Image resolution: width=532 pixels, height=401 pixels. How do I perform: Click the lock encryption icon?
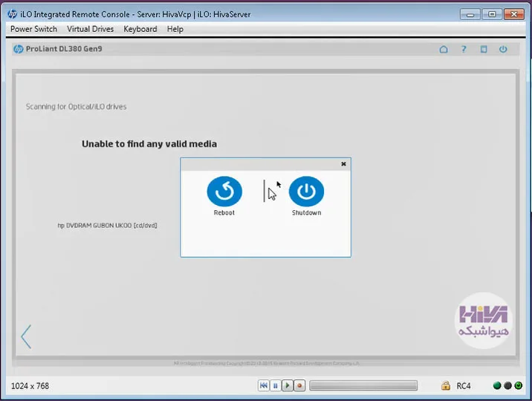tap(446, 385)
